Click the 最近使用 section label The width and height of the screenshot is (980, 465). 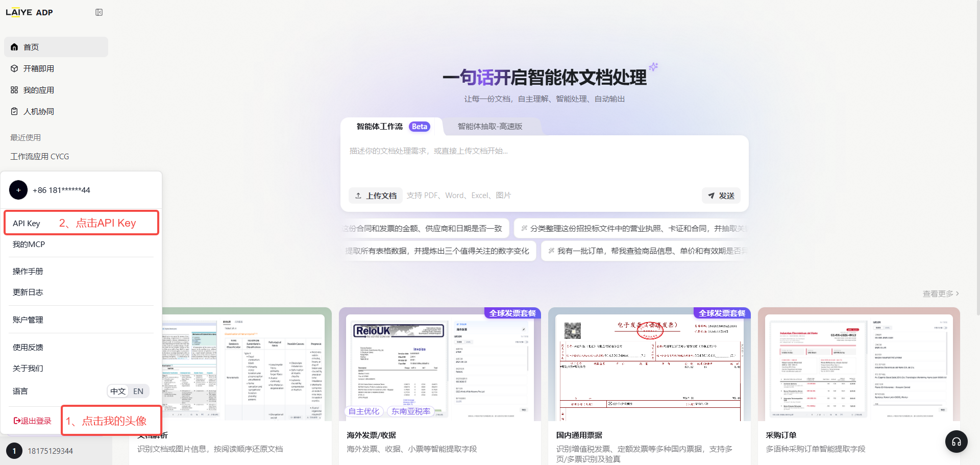point(26,137)
